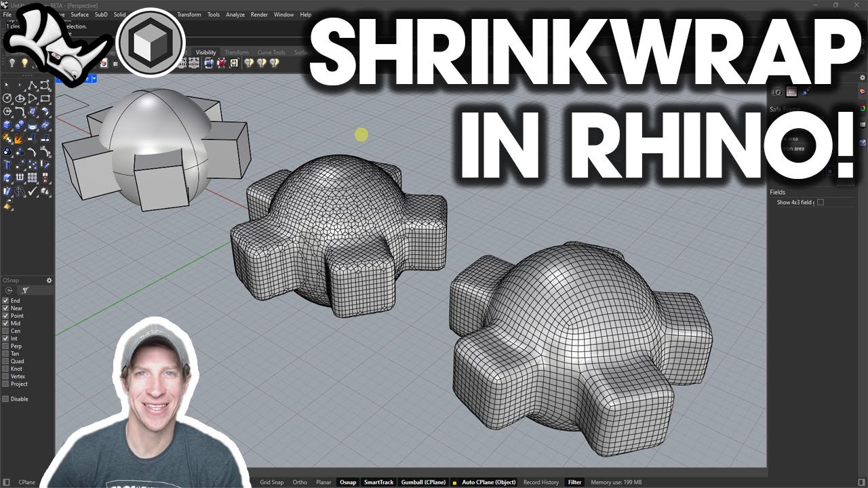Select the Text object tool
The width and height of the screenshot is (868, 488).
7,165
